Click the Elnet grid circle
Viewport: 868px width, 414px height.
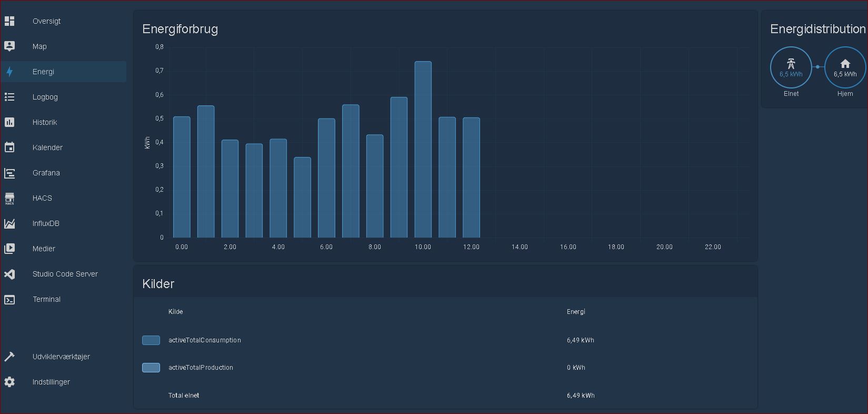point(791,67)
